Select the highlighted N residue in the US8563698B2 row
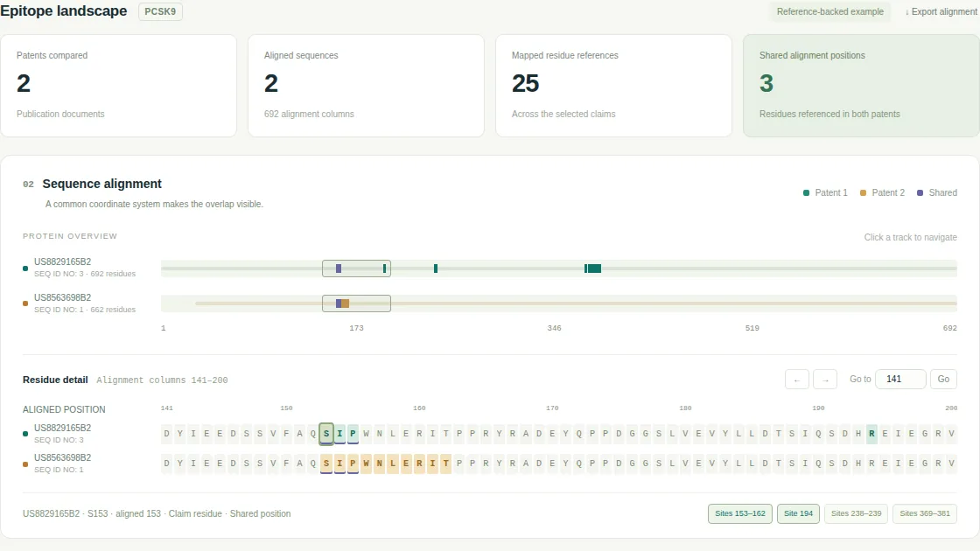Viewport: 980px width, 551px height. (x=380, y=464)
